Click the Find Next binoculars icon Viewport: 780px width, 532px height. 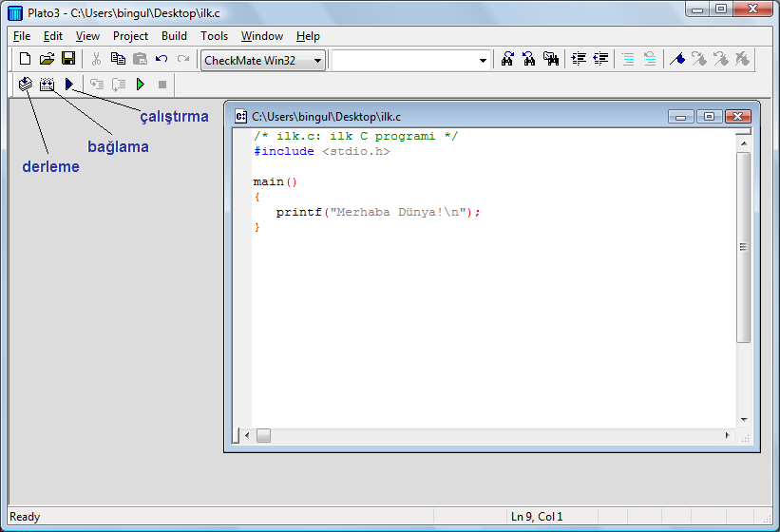507,59
